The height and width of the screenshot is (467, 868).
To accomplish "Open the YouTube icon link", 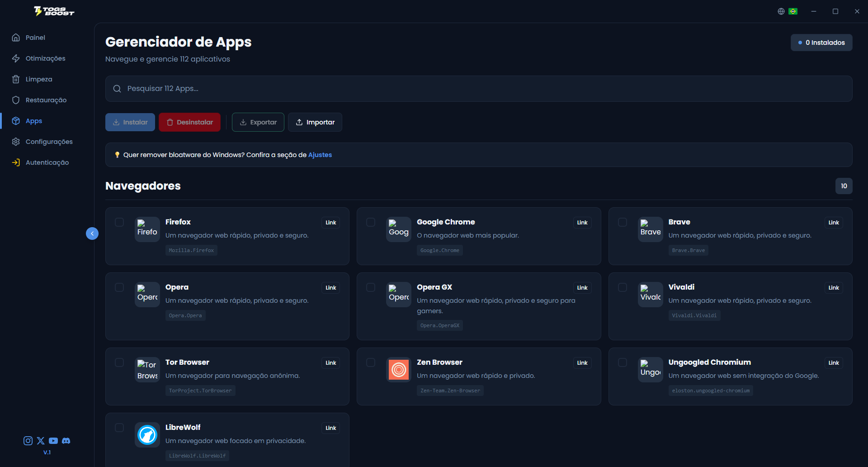I will (x=53, y=441).
